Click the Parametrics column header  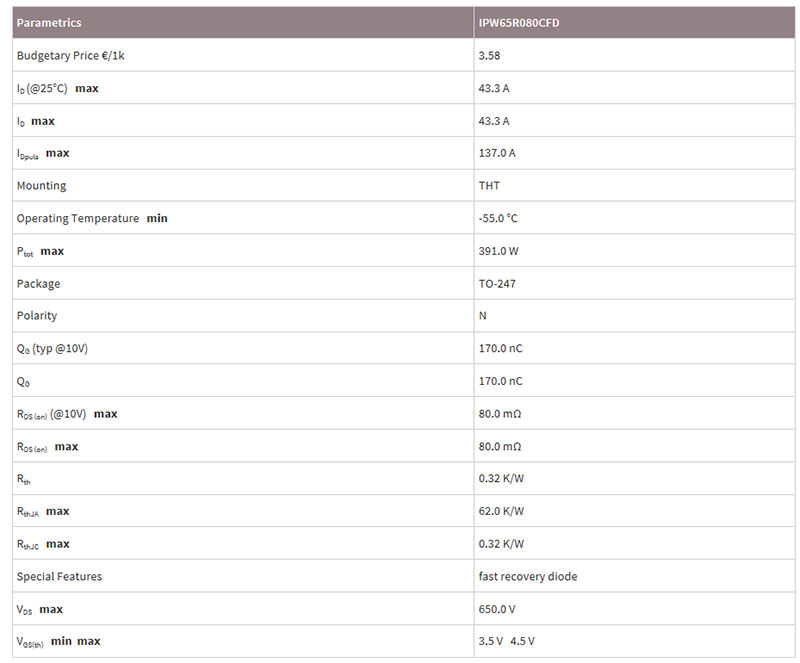49,22
